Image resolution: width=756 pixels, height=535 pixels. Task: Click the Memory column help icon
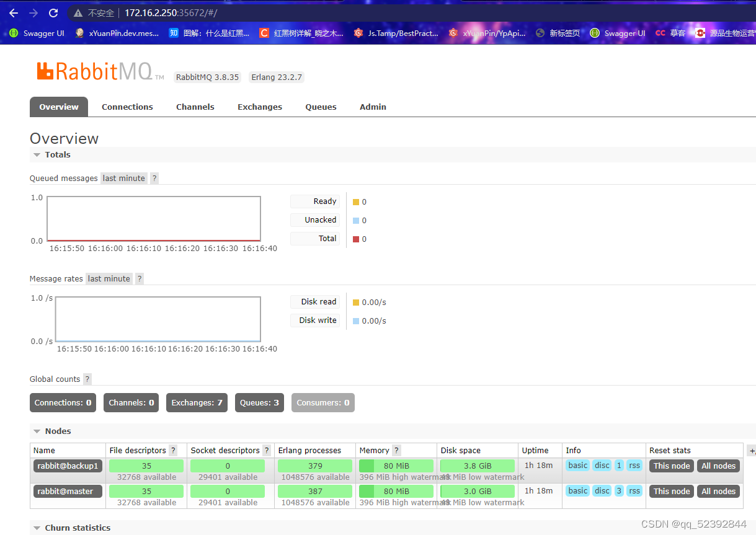point(396,450)
